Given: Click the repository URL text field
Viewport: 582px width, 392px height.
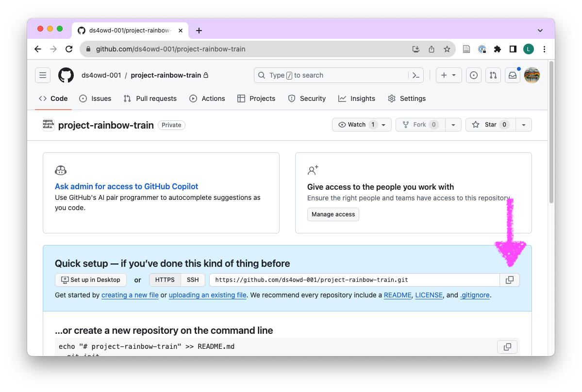Looking at the screenshot, I should [x=354, y=280].
